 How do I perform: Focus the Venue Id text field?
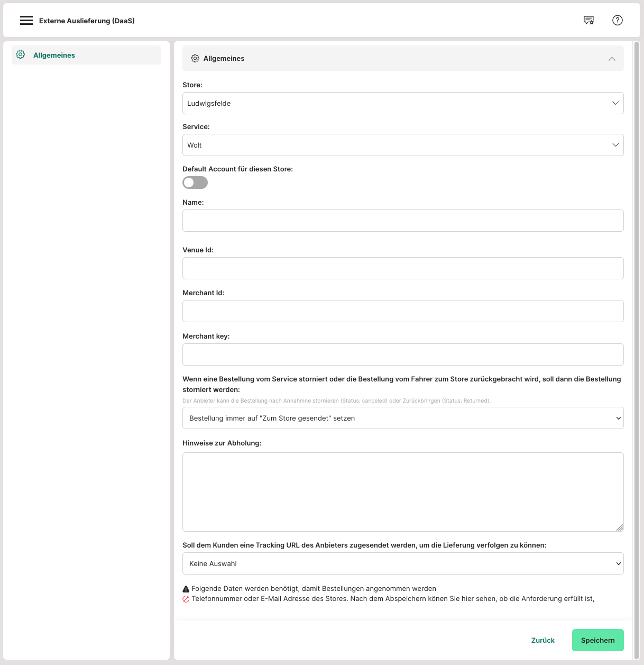point(402,268)
